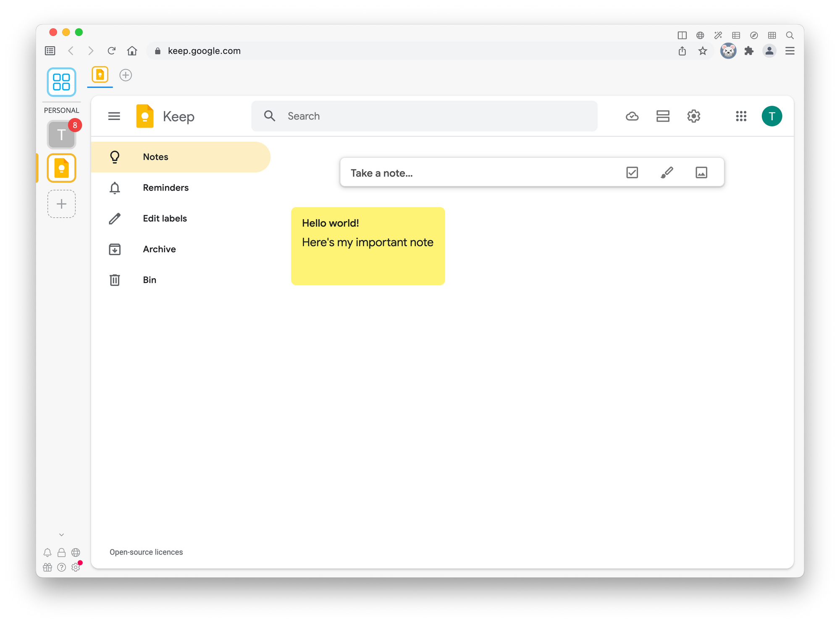Screen dimensions: 840x625
Task: Click the Google Keep logo icon
Action: [x=145, y=116]
